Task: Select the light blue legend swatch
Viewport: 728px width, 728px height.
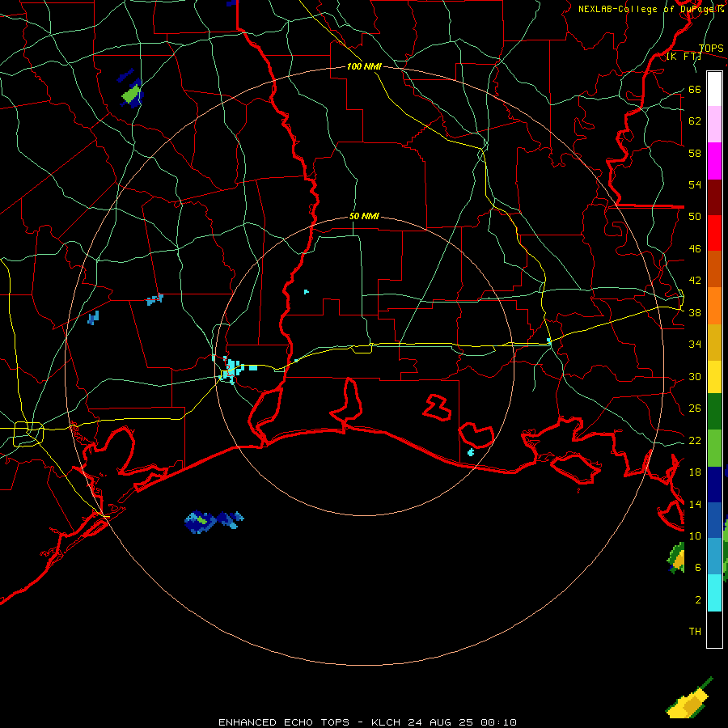Action: [714, 557]
